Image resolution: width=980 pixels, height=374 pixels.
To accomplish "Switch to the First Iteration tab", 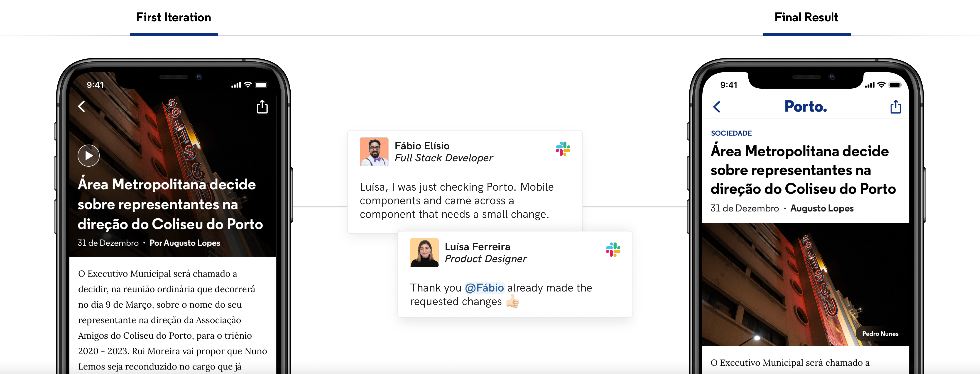I will click(x=174, y=17).
